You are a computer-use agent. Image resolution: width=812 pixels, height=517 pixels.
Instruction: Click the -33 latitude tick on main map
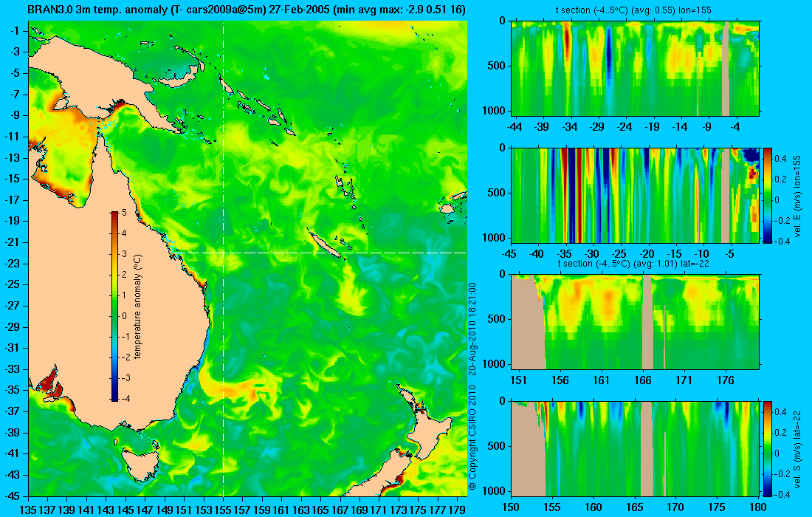pos(13,369)
